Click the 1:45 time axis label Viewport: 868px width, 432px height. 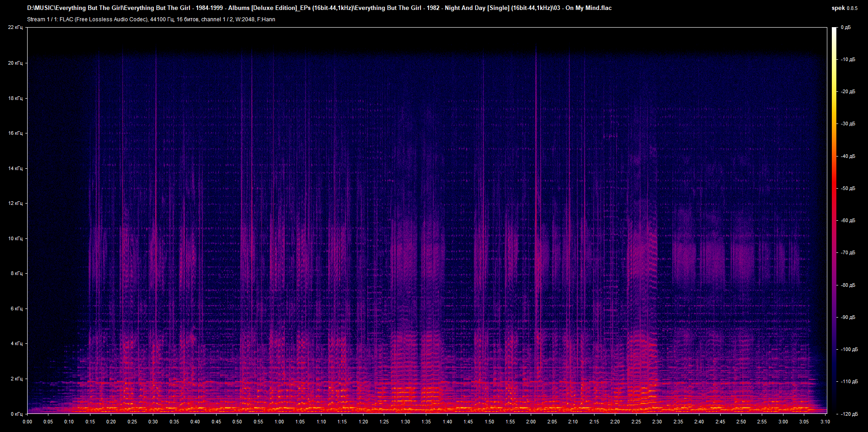(x=468, y=422)
